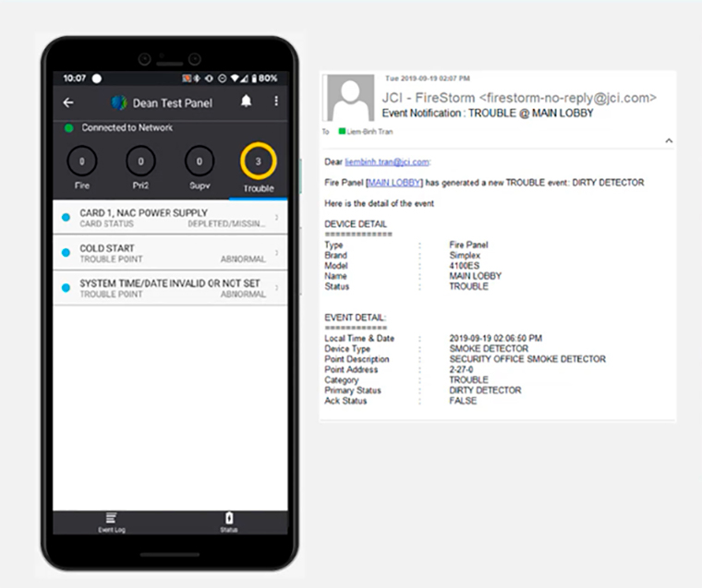Select the Trouble tab with 3 events

(259, 162)
